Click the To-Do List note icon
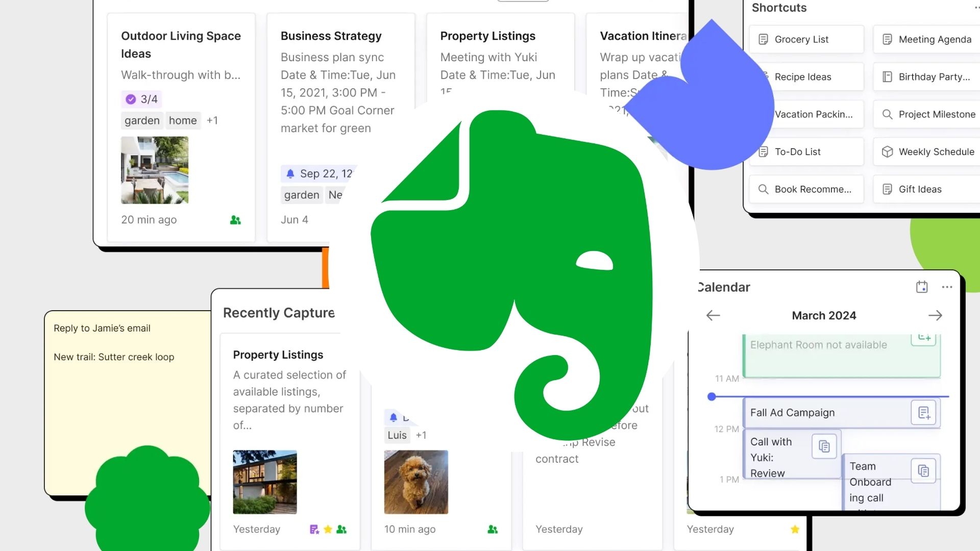Image resolution: width=980 pixels, height=551 pixels. tap(763, 152)
